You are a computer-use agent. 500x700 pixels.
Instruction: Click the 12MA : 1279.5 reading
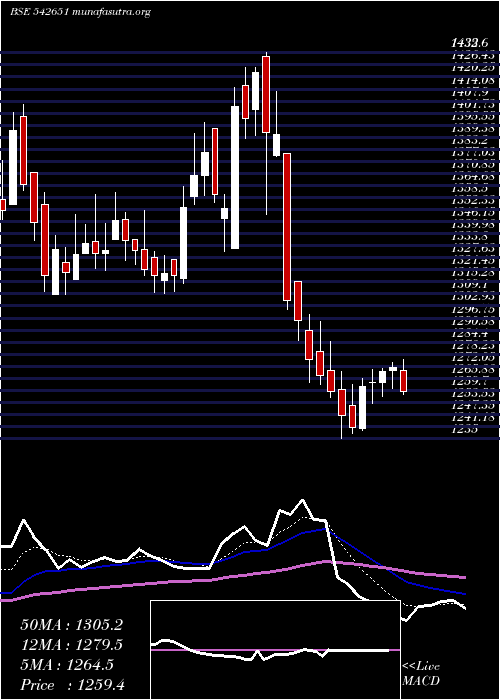coord(71,645)
